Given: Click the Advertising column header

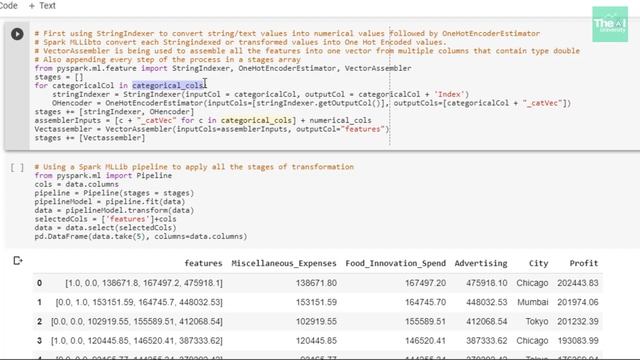Looking at the screenshot, I should pos(481,263).
